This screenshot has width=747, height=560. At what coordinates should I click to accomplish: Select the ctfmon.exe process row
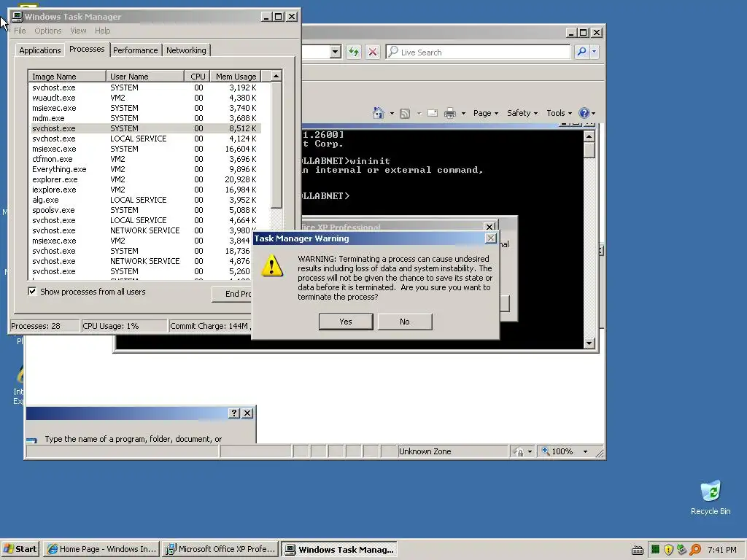pyautogui.click(x=145, y=159)
